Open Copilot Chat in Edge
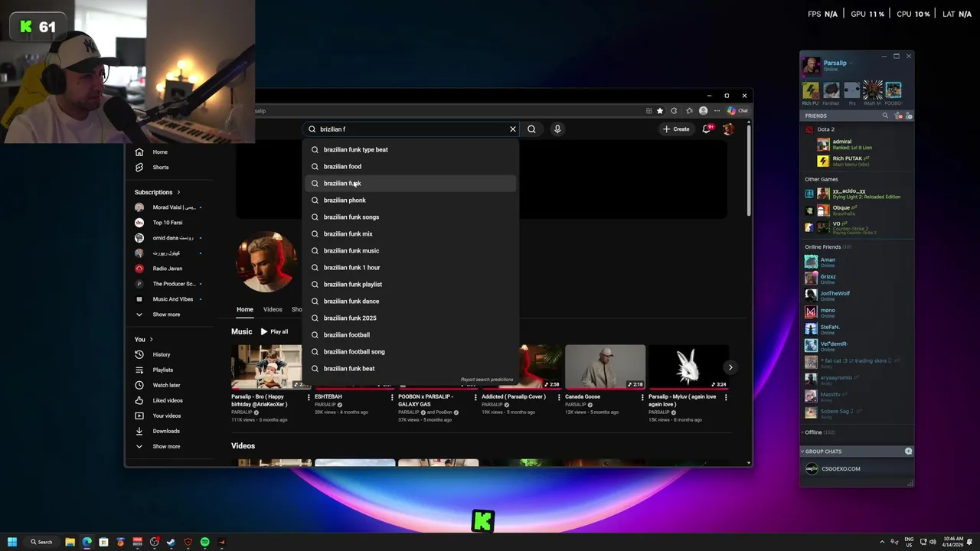Viewport: 980px width, 551px height. [738, 111]
